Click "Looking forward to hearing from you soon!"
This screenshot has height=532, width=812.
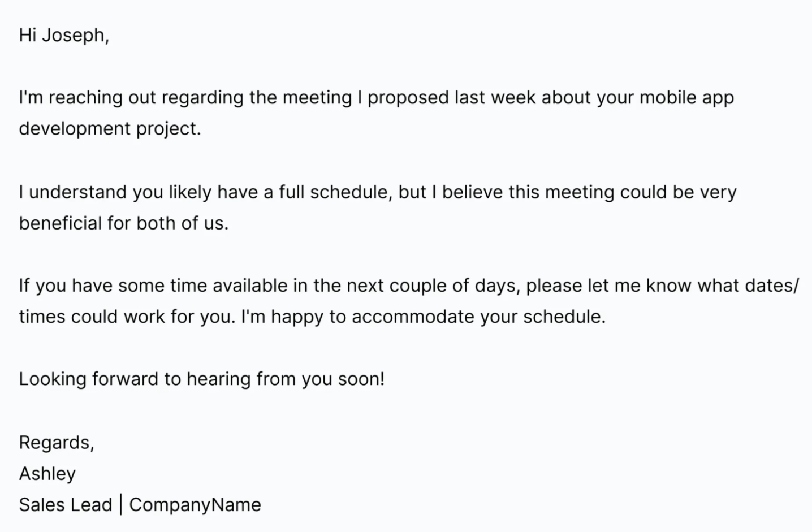(202, 379)
